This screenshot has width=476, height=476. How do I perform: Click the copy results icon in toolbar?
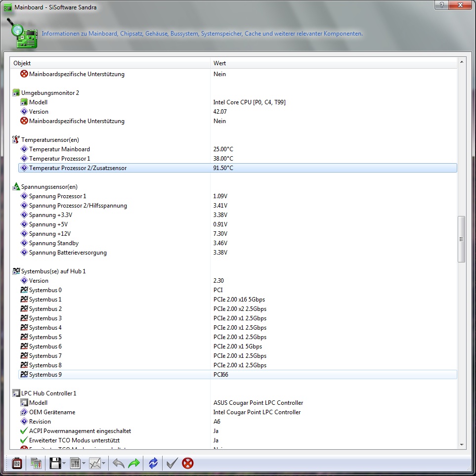[x=36, y=463]
